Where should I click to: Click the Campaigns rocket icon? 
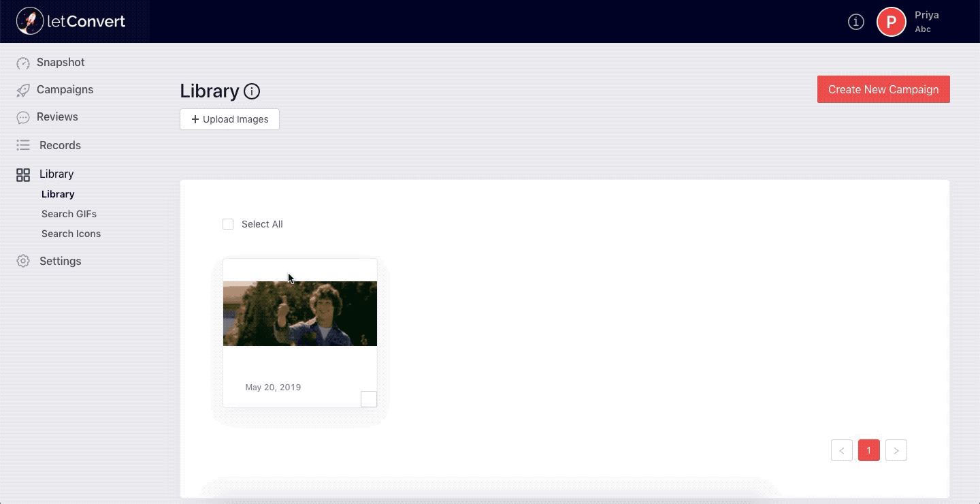[x=23, y=90]
